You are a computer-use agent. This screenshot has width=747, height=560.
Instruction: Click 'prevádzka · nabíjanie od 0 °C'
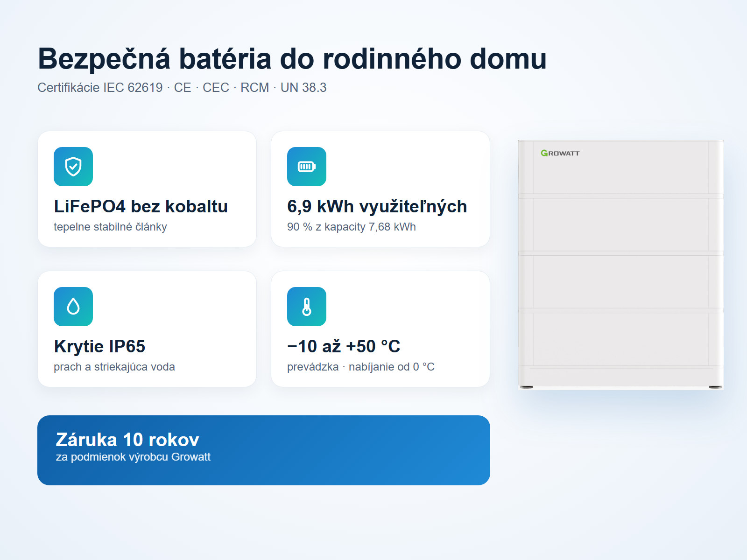pyautogui.click(x=361, y=367)
